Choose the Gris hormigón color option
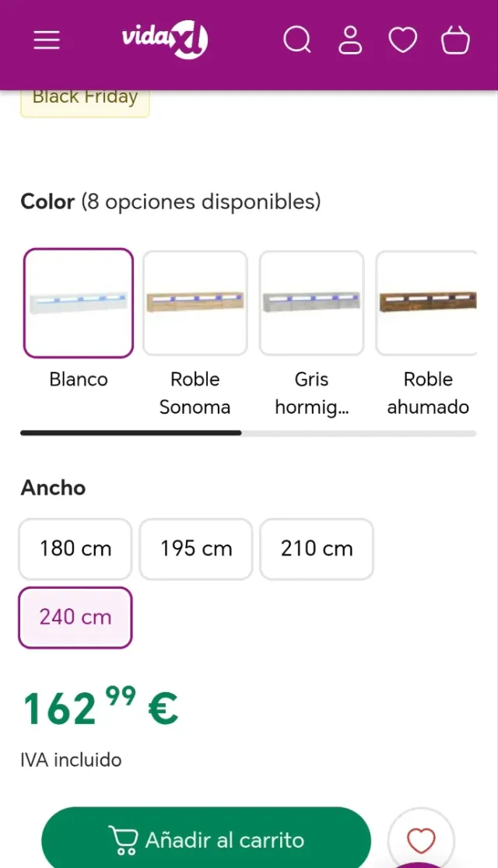This screenshot has width=498, height=868. tap(311, 302)
